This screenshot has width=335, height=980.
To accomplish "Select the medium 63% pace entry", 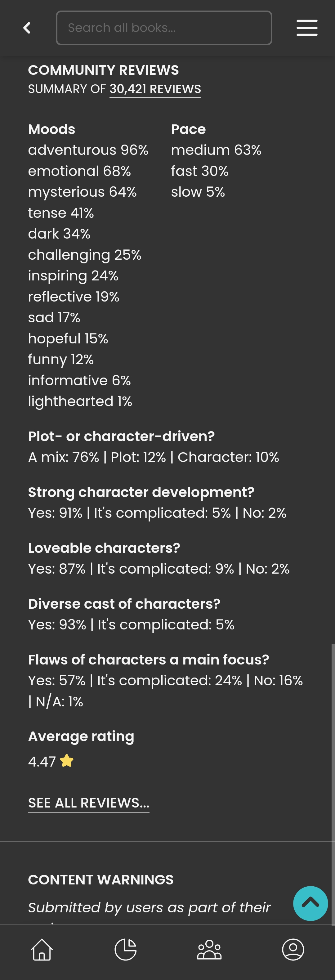I will pos(216,150).
